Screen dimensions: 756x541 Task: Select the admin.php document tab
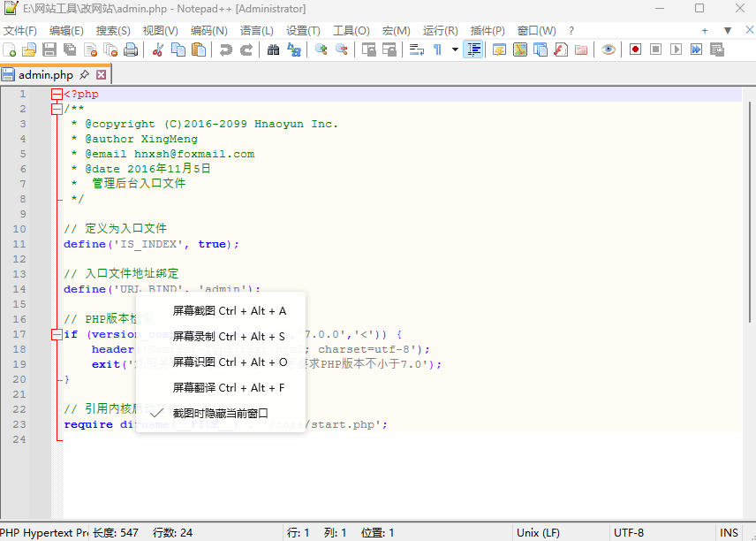46,75
